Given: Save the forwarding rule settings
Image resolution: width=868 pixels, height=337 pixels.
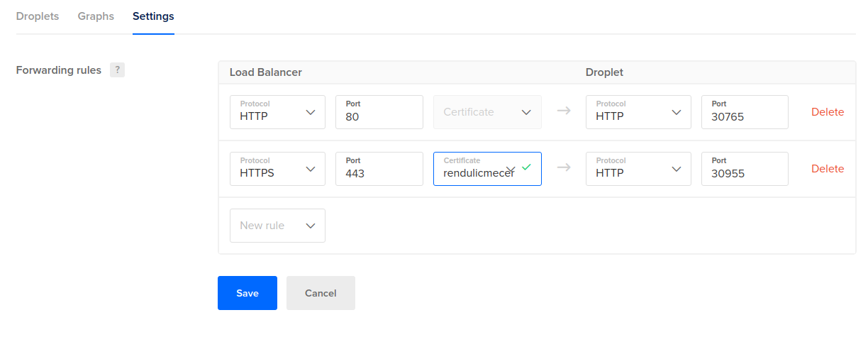Looking at the screenshot, I should point(247,293).
